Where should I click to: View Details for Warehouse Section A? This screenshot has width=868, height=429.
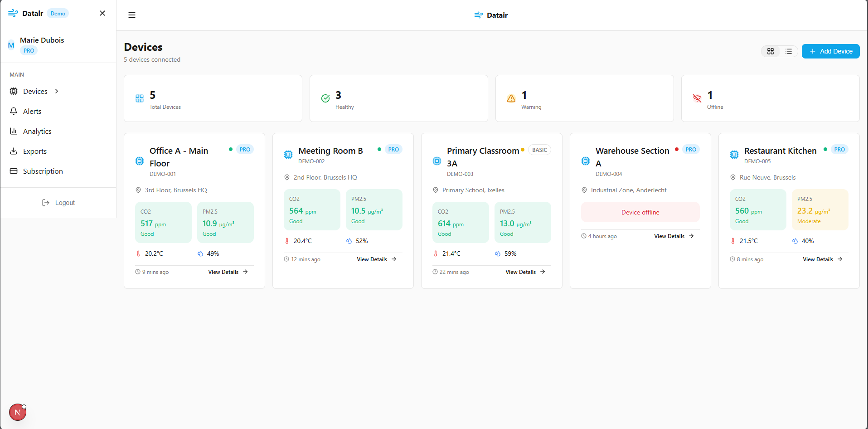(674, 236)
